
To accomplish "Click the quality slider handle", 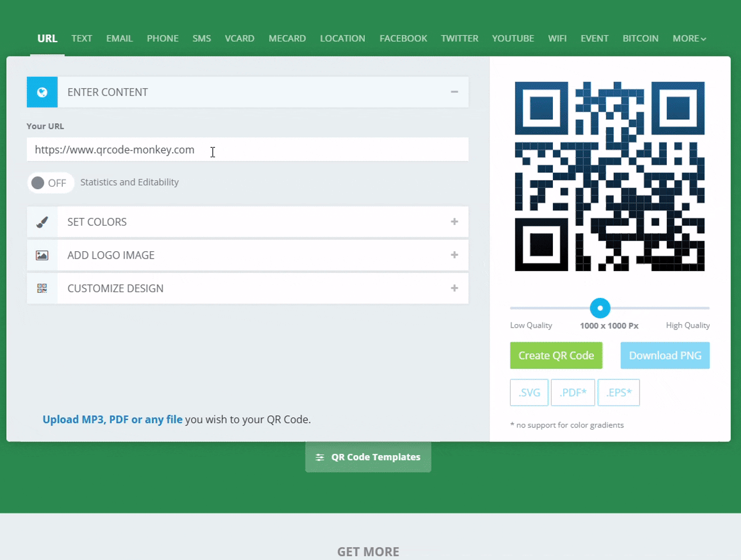I will click(x=600, y=308).
